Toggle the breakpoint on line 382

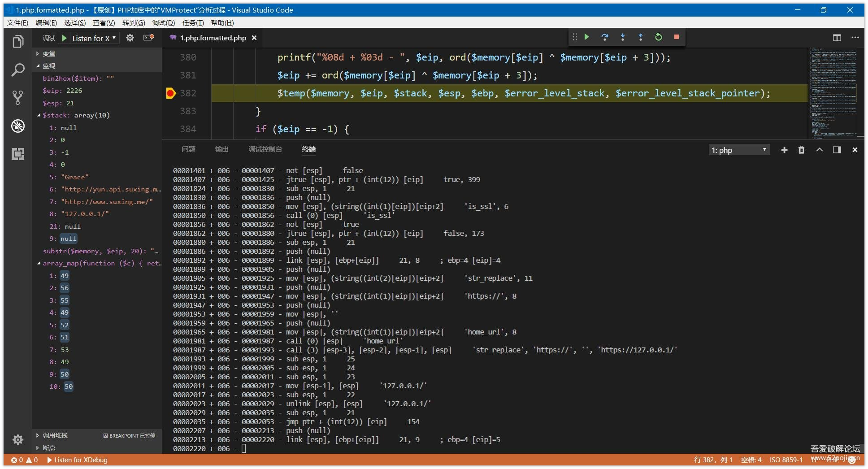coord(170,93)
